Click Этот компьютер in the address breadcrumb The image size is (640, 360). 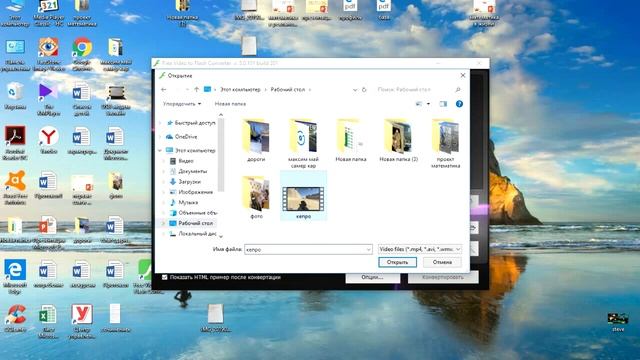[240, 89]
